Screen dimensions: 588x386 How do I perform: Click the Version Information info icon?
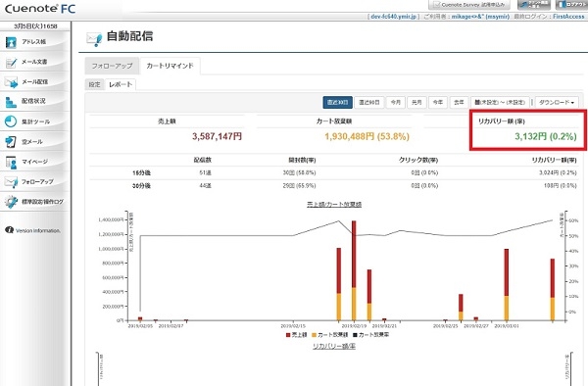[10, 230]
